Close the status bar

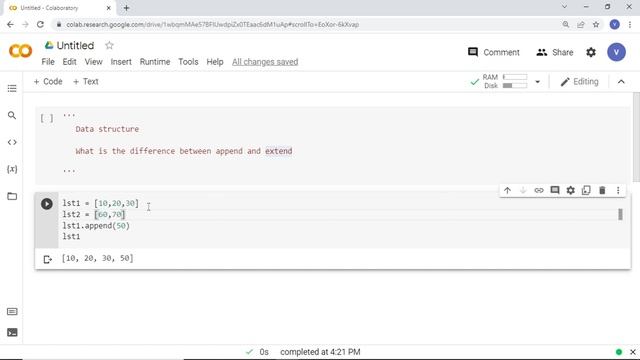click(633, 352)
